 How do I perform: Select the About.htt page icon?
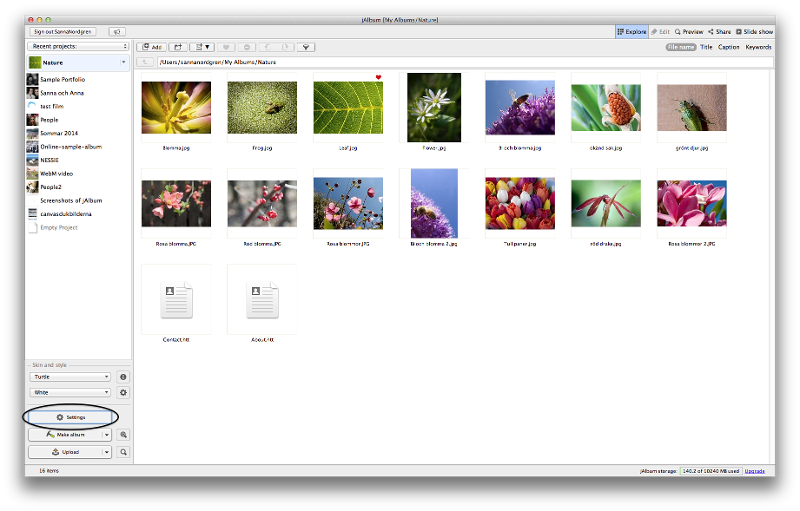click(x=262, y=300)
